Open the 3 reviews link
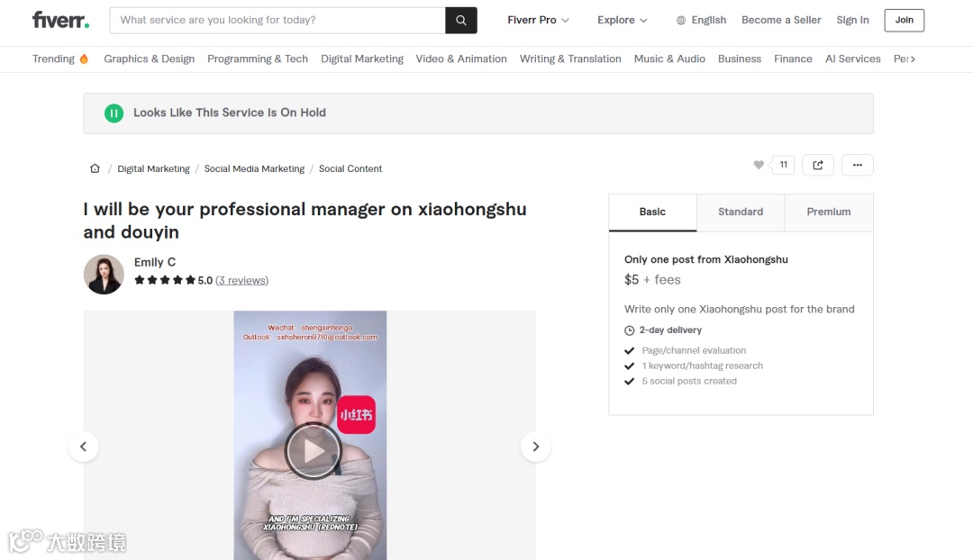The height and width of the screenshot is (560, 973). [242, 280]
